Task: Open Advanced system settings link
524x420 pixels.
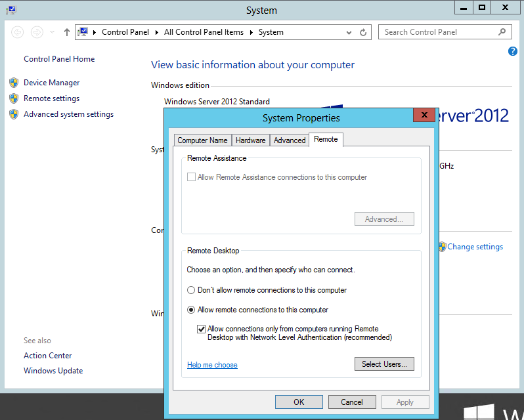Action: (x=68, y=114)
